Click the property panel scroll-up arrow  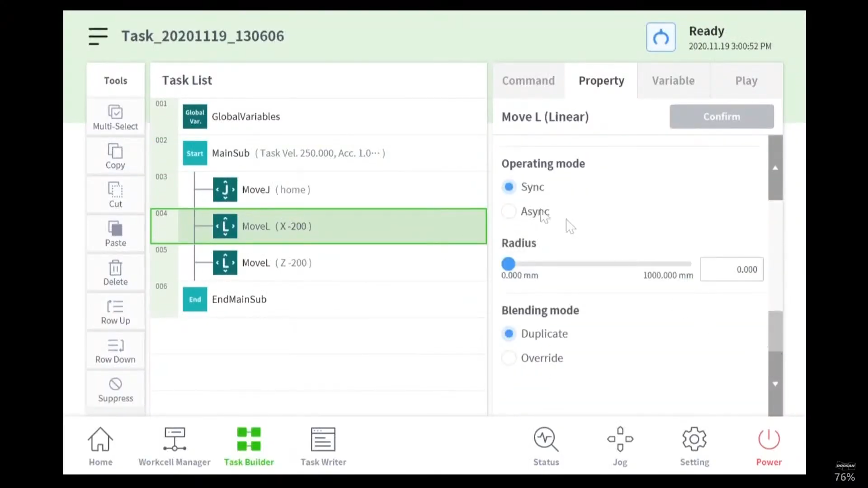pos(775,168)
